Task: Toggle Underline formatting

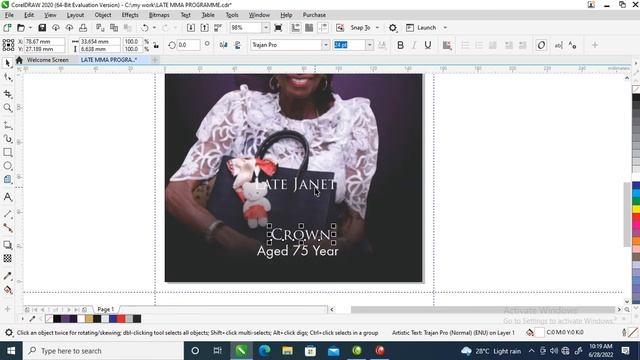Action: [428, 45]
